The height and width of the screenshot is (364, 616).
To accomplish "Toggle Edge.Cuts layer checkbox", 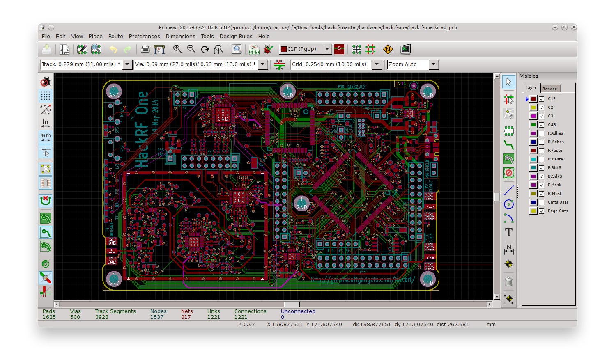I will click(x=542, y=211).
